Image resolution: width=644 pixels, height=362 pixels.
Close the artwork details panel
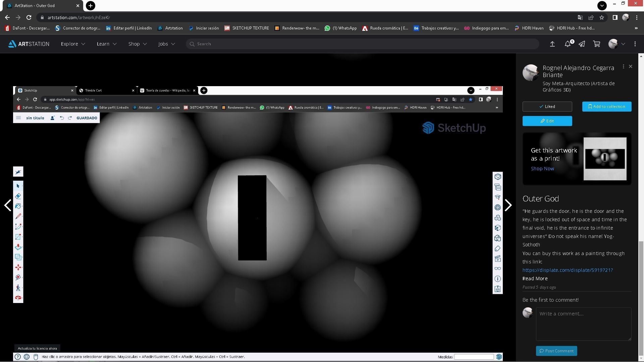point(631,66)
